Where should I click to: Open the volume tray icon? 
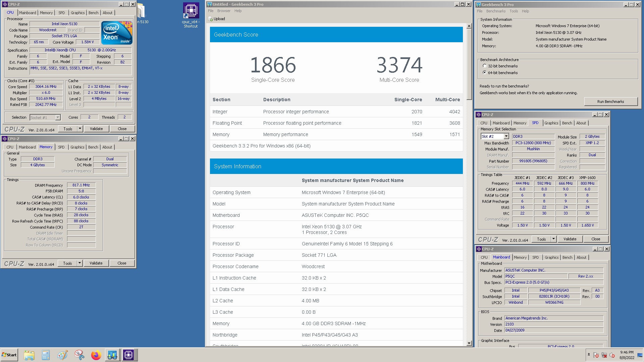(612, 355)
